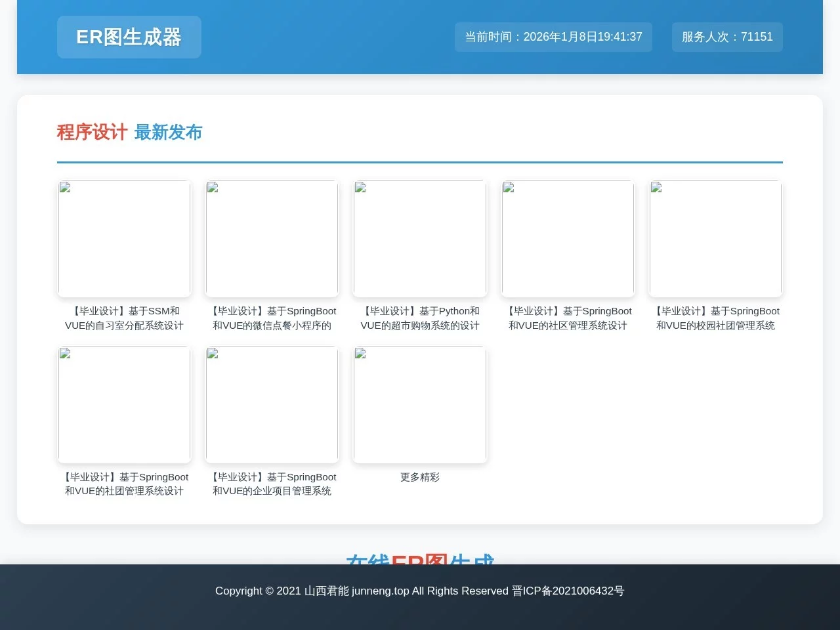Open the 更多精彩 thumbnail
The height and width of the screenshot is (630, 840).
pyautogui.click(x=419, y=404)
